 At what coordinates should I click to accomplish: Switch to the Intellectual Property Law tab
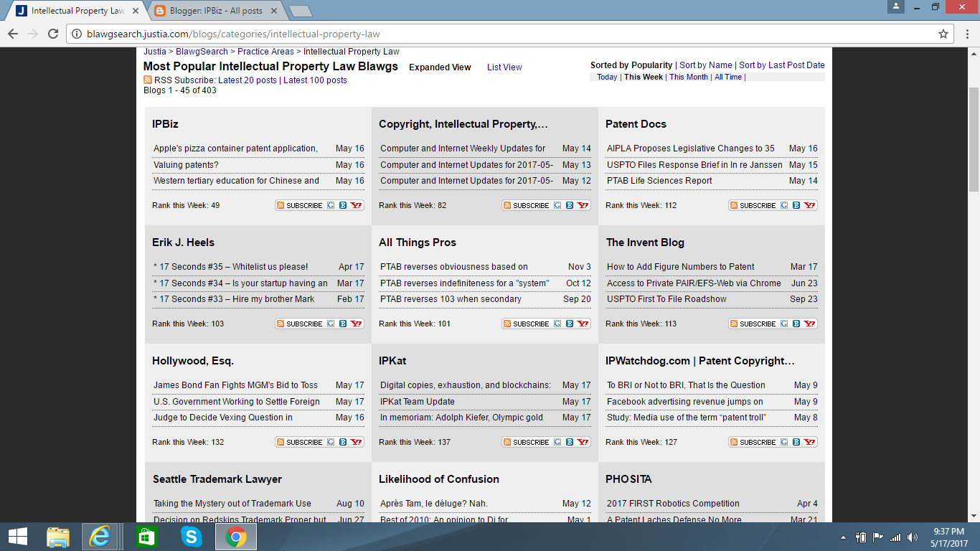tap(78, 11)
